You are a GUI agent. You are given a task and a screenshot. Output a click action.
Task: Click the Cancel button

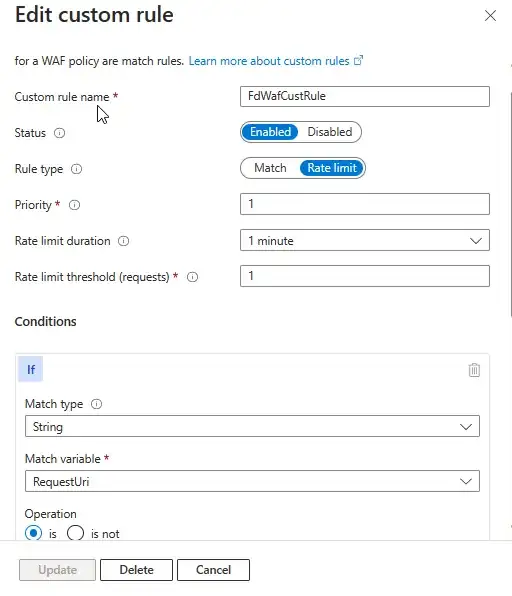click(213, 570)
